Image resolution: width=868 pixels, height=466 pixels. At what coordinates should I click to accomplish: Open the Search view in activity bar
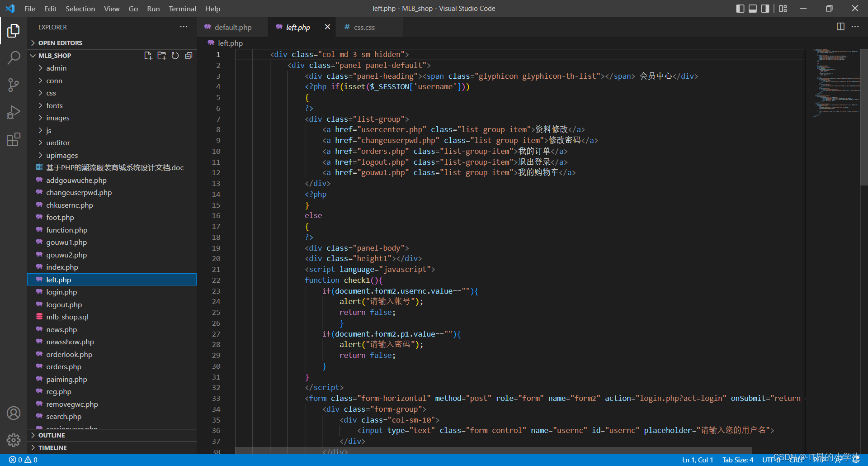[x=14, y=57]
